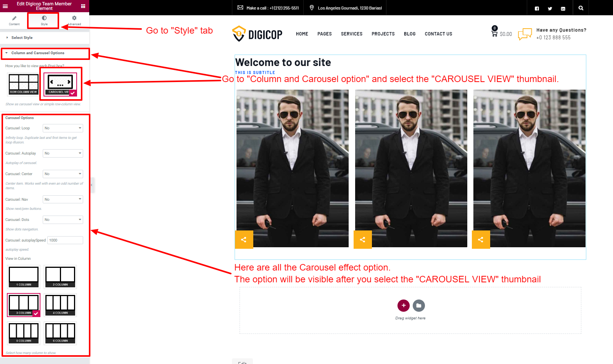Click share icon on first team photo
This screenshot has width=613, height=364.
point(244,240)
